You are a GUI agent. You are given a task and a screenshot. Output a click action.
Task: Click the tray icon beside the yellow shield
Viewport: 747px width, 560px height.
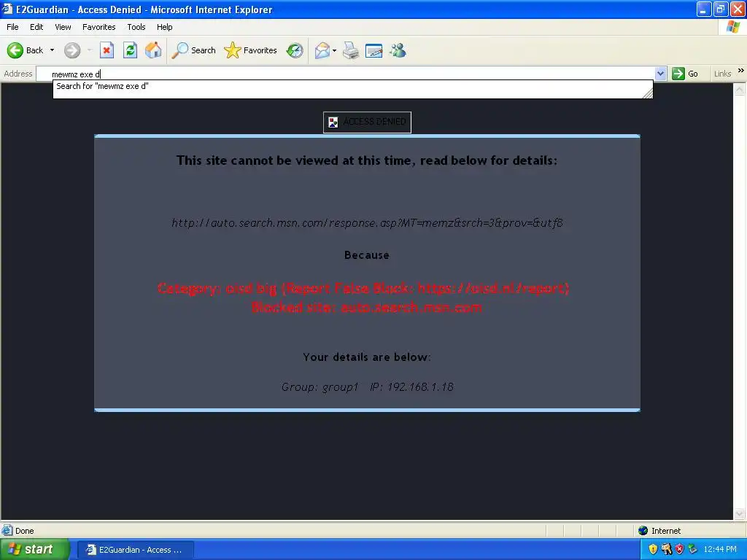point(667,550)
